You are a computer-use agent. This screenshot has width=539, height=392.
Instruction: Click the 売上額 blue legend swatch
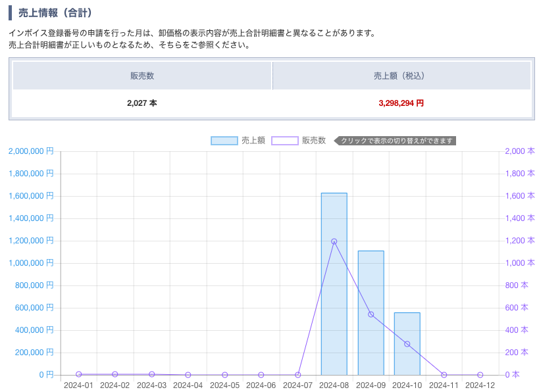224,141
